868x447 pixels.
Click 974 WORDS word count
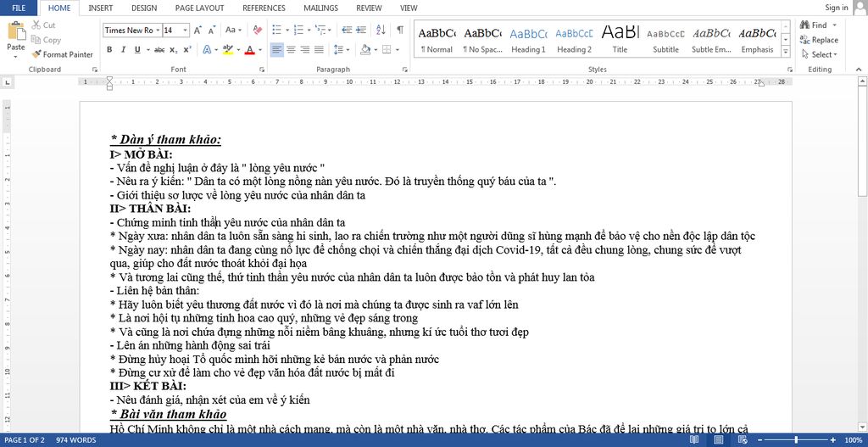pos(75,440)
